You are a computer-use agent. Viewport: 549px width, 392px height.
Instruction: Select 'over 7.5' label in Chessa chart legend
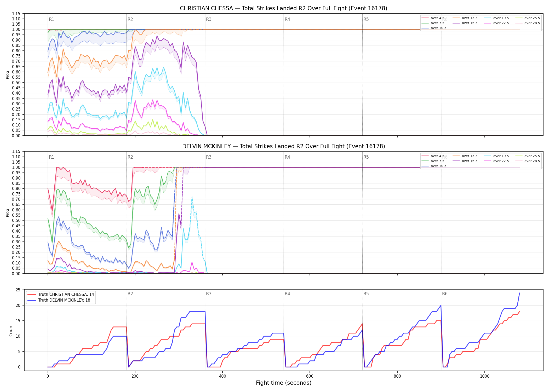[437, 23]
